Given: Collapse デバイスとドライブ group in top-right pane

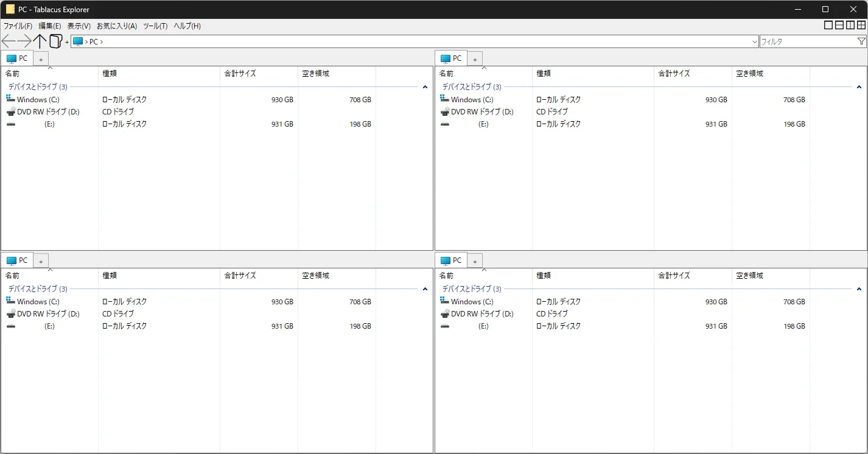Looking at the screenshot, I should tap(859, 87).
